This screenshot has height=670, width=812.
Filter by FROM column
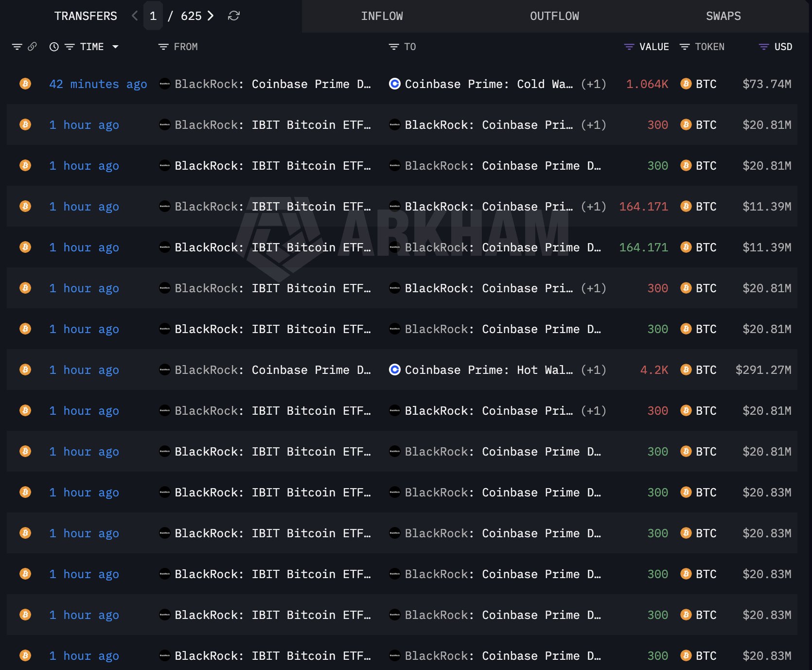point(163,47)
